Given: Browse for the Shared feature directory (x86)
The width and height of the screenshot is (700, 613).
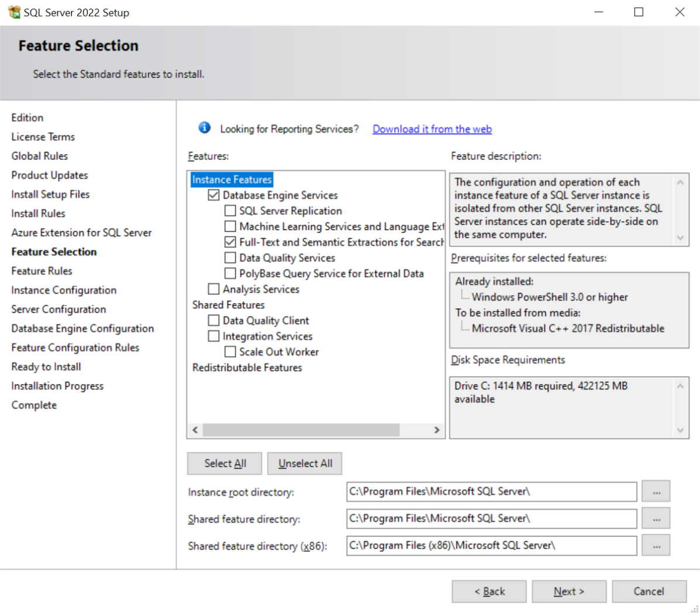Looking at the screenshot, I should (656, 546).
